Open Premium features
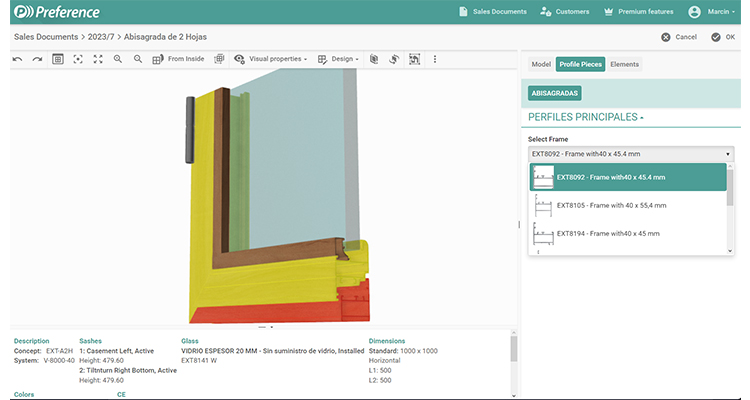Screen dimensions: 750x400 639,11
